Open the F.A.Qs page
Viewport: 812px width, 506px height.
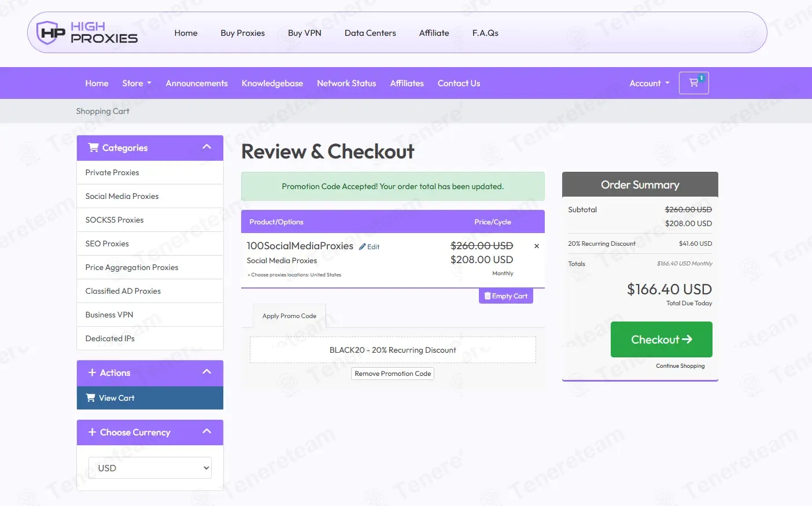(x=485, y=33)
